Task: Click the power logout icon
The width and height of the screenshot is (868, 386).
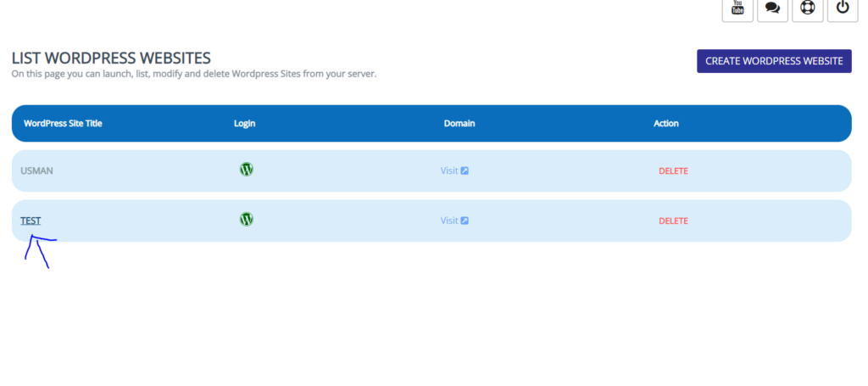Action: click(x=843, y=8)
